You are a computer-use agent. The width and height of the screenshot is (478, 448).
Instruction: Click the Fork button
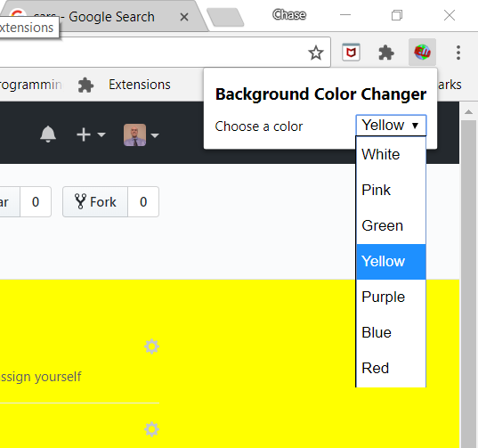[95, 202]
